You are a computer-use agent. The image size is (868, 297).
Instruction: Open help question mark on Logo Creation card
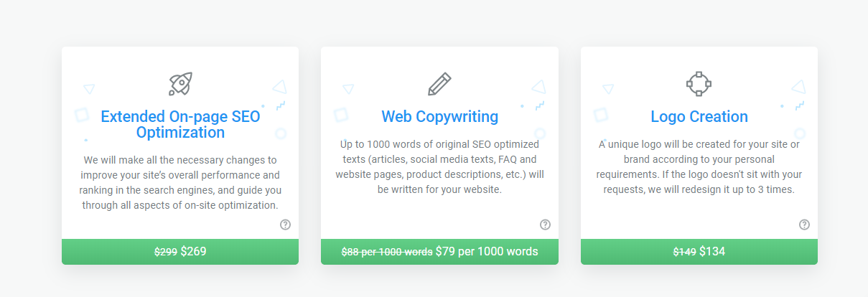804,225
